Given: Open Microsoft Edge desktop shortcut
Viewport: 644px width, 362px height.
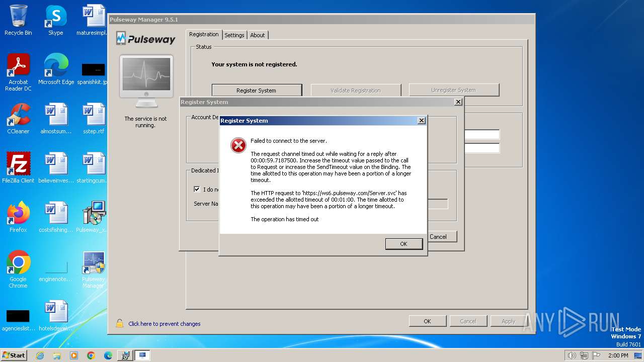Looking at the screenshot, I should [x=56, y=69].
